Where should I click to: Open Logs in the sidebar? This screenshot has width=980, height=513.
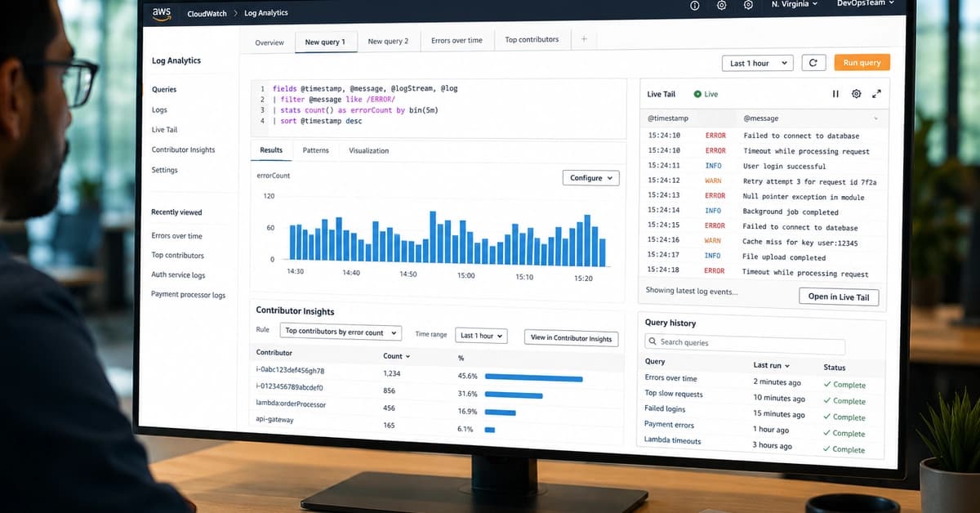click(x=159, y=109)
